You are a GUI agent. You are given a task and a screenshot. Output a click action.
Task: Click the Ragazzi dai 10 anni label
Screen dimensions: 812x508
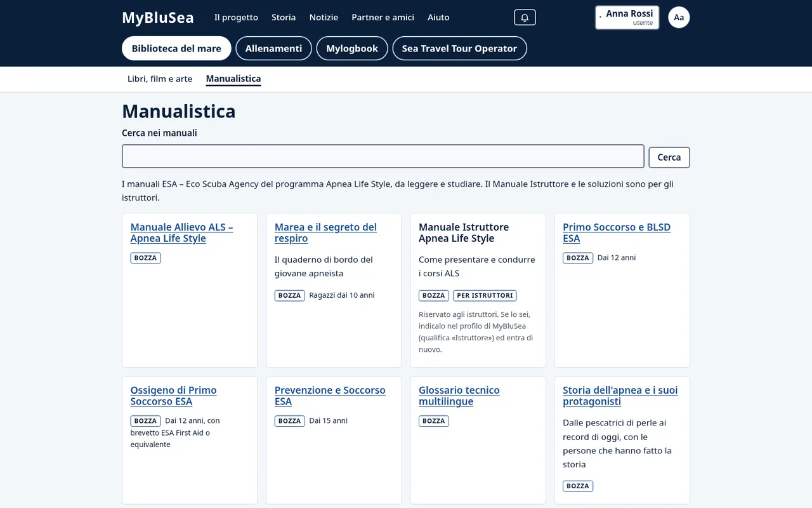[342, 295]
